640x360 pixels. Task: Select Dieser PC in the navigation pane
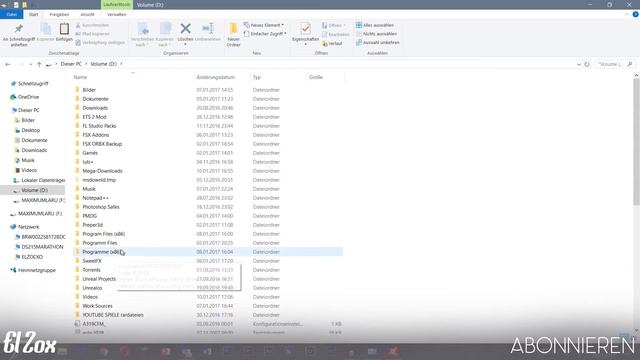[x=29, y=110]
